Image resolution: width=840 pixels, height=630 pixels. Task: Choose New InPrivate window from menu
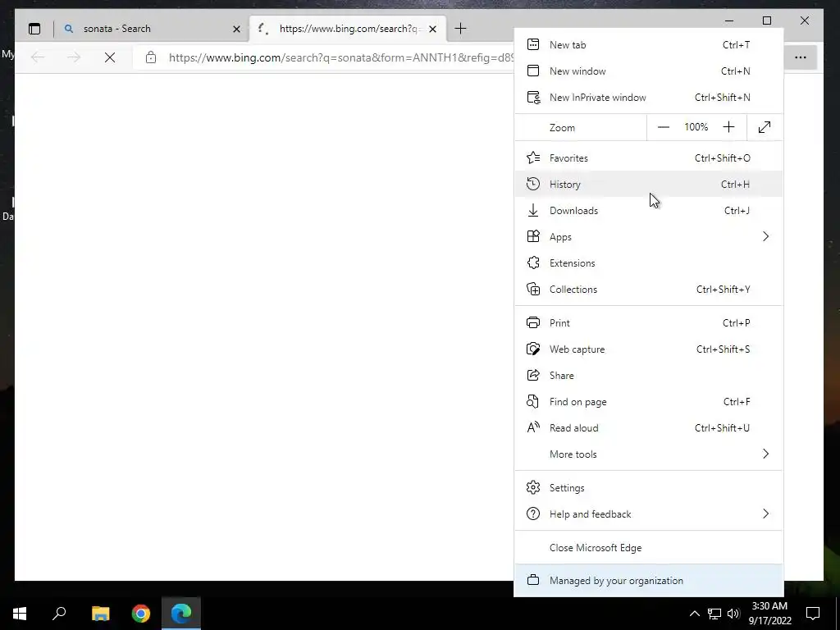click(648, 97)
